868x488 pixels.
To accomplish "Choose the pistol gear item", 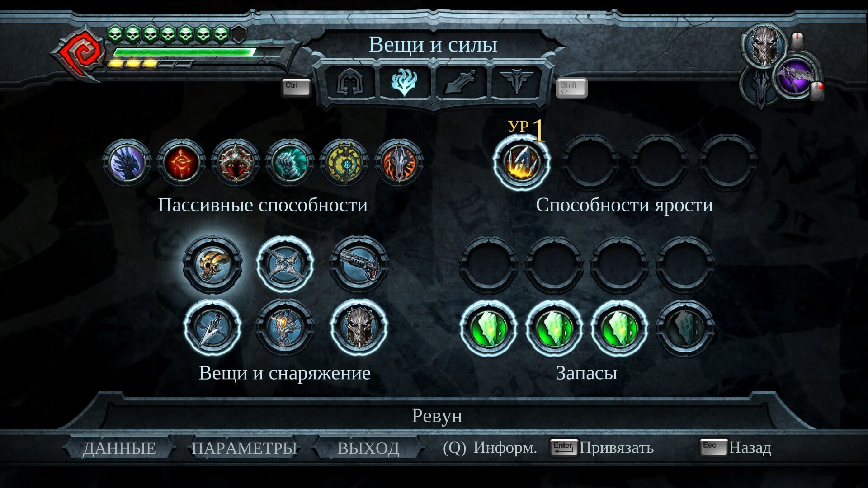I will [x=359, y=265].
